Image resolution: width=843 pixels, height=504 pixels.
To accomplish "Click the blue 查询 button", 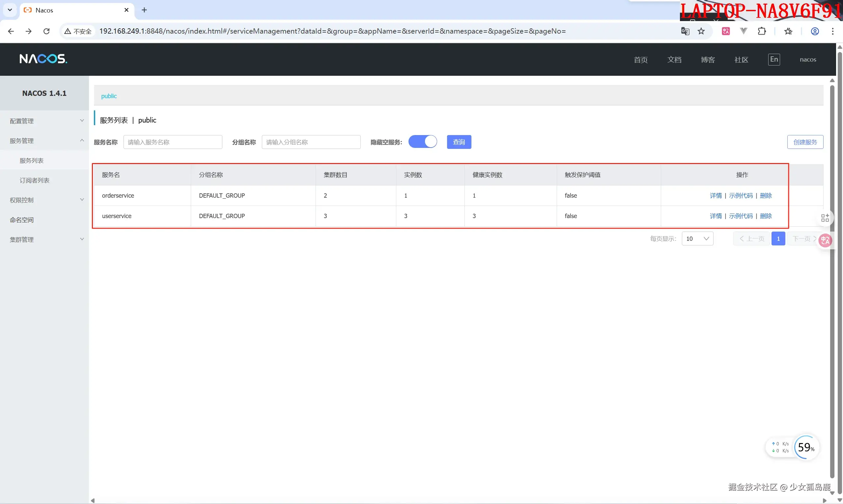I will tap(459, 142).
